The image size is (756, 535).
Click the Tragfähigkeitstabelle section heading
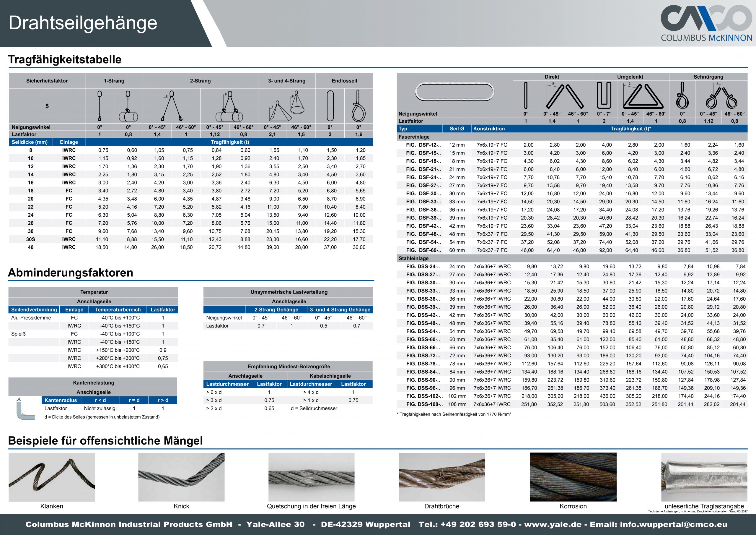tap(65, 59)
